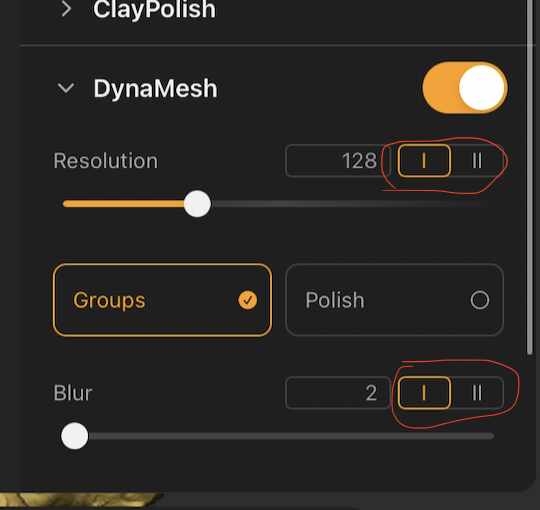This screenshot has height=510, width=540.
Task: Expand the ClayPolish section chevron
Action: pos(66,9)
